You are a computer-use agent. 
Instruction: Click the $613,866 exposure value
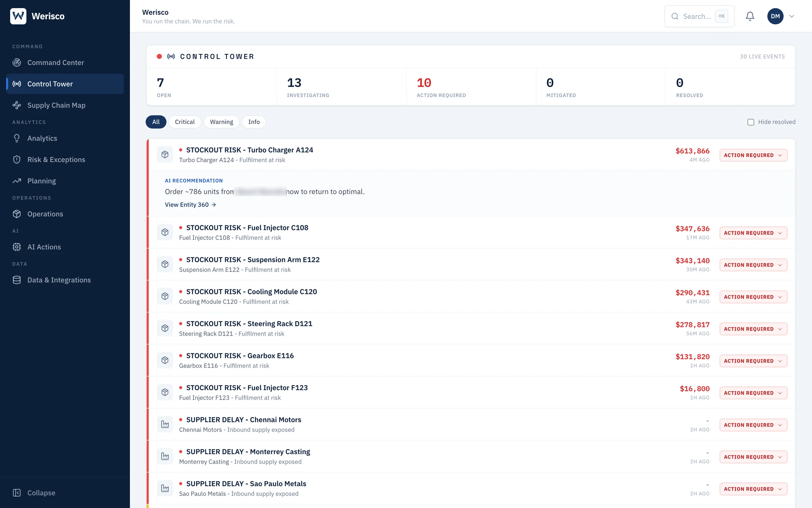692,151
